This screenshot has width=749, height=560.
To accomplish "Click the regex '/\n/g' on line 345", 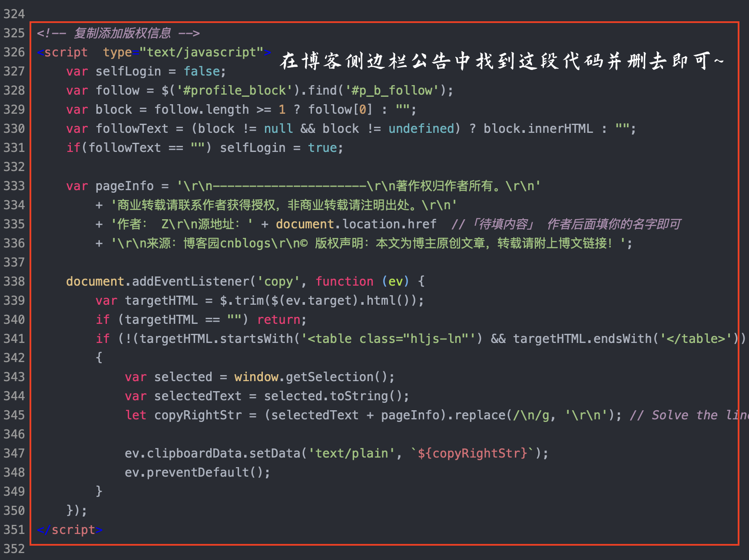I will [x=531, y=415].
